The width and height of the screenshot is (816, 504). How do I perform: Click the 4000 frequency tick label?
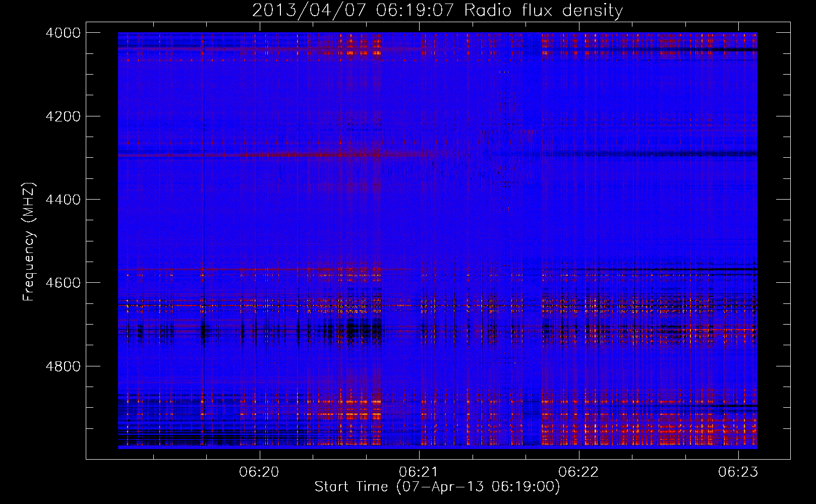tap(63, 33)
